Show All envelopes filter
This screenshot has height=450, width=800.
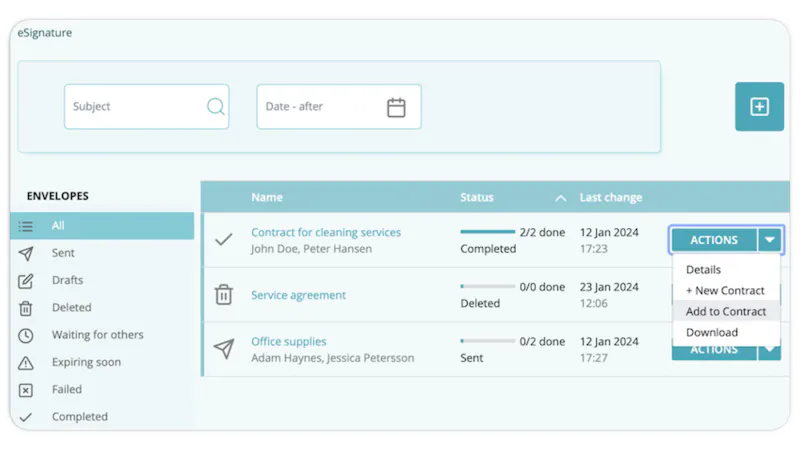coord(102,226)
